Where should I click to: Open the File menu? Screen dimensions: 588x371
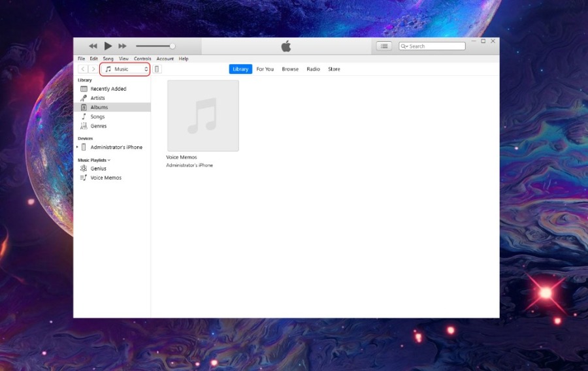[82, 59]
